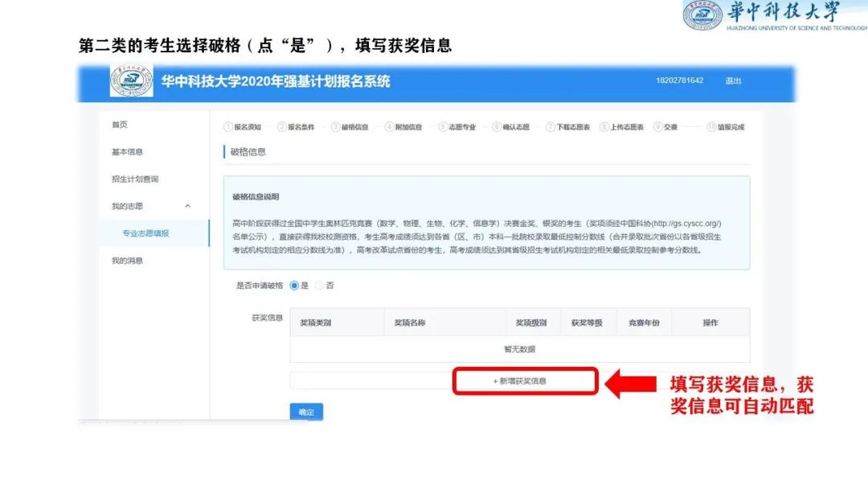This screenshot has height=489, width=868.
Task: Collapse the 我的志愿 sidebar section
Action: click(x=187, y=206)
